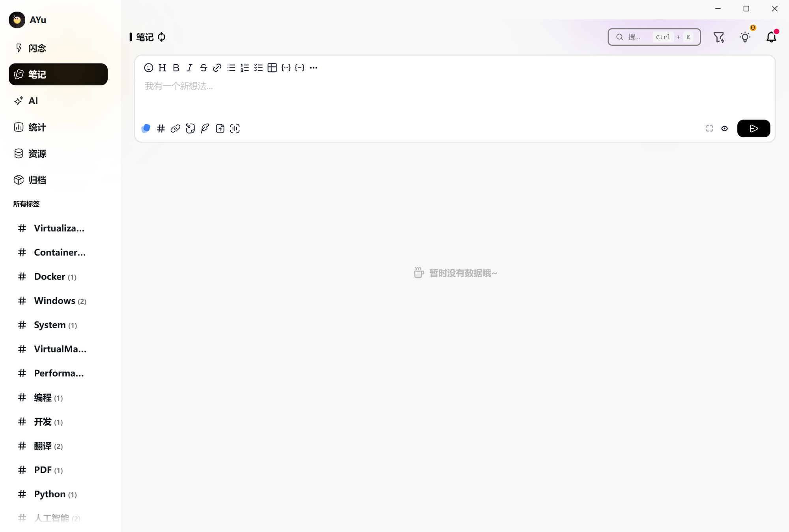Toggle strikethrough formatting
The width and height of the screenshot is (789, 532).
(x=204, y=68)
